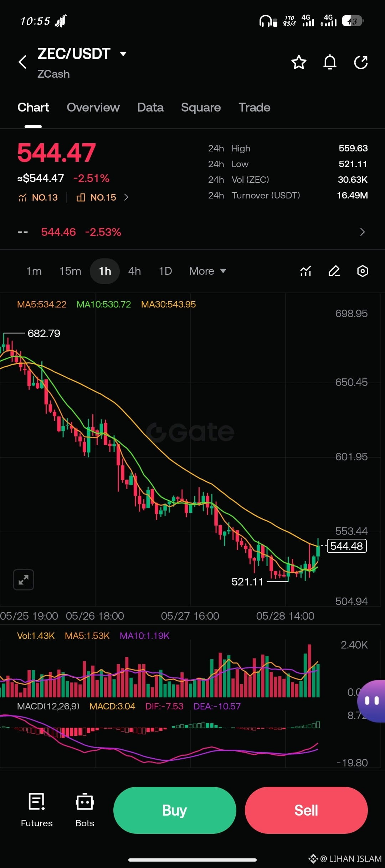Tap the 24h Low value 521.11

[353, 164]
